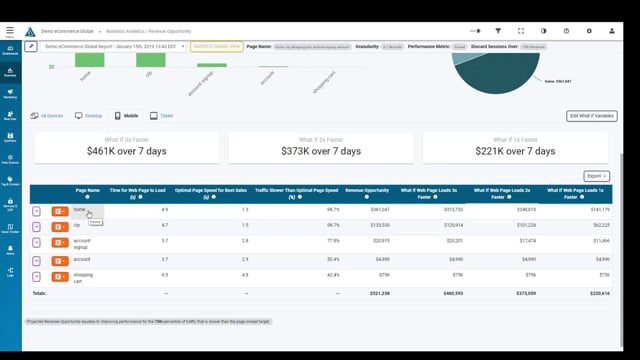Click the Edit What If Variables button
640x360 pixels.
tap(591, 116)
